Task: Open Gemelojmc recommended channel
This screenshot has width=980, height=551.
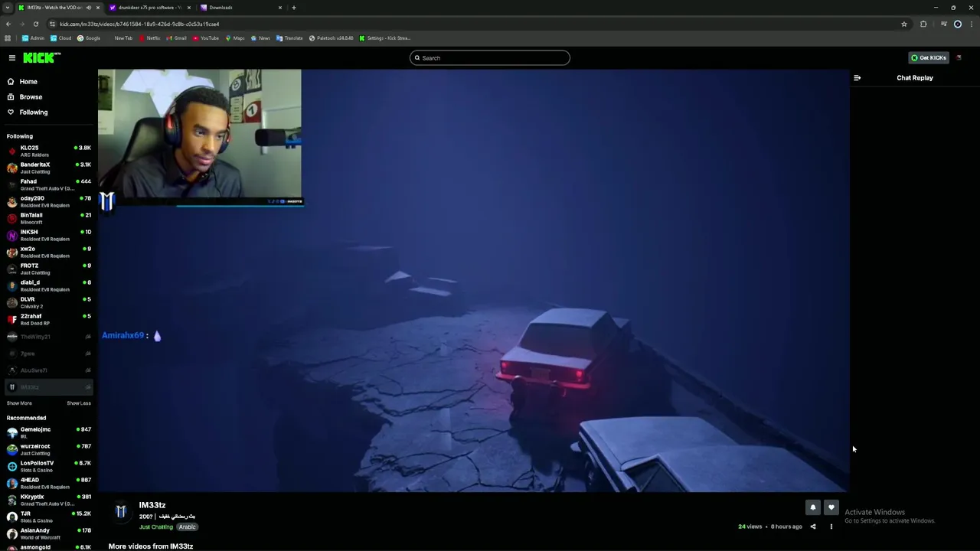Action: coord(49,432)
